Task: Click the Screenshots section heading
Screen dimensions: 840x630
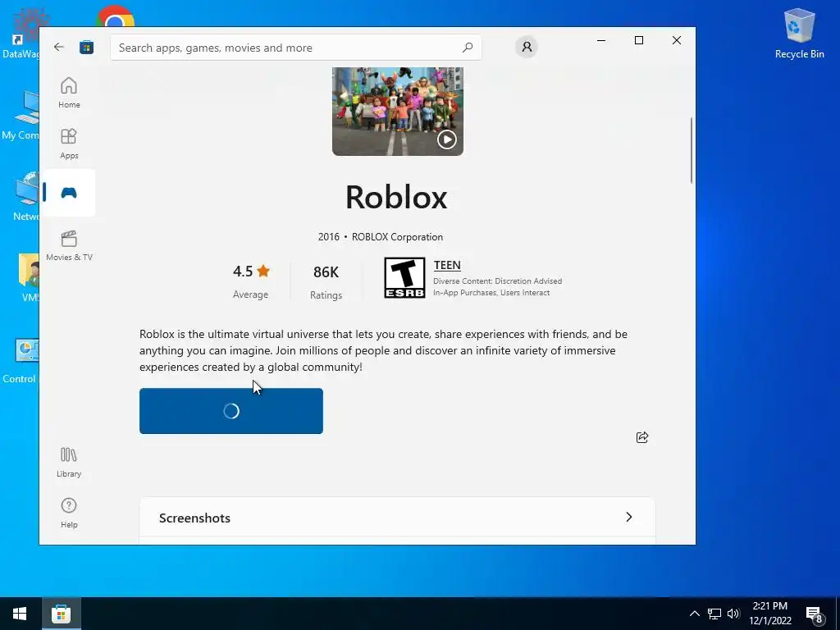Action: pyautogui.click(x=194, y=518)
